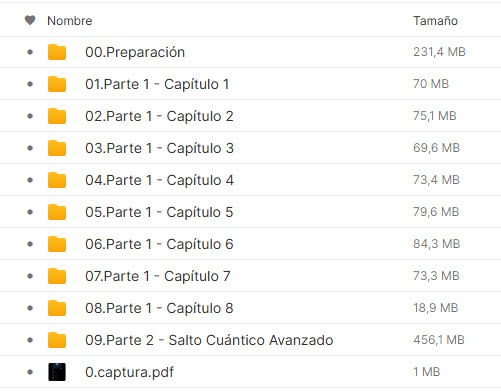This screenshot has height=391, width=501.
Task: Click folder icon for 03.Parte 1 - Capítulo 3
Action: coord(57,148)
